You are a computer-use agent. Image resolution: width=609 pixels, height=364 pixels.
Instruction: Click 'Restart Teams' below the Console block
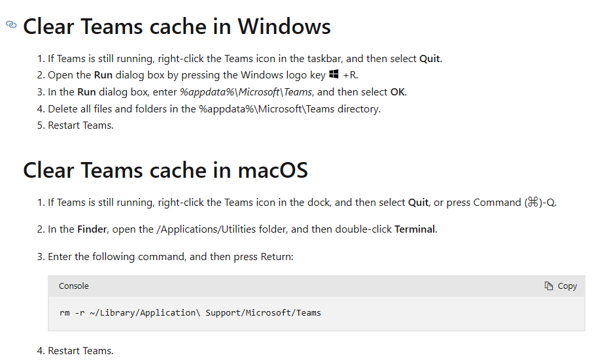pos(80,351)
